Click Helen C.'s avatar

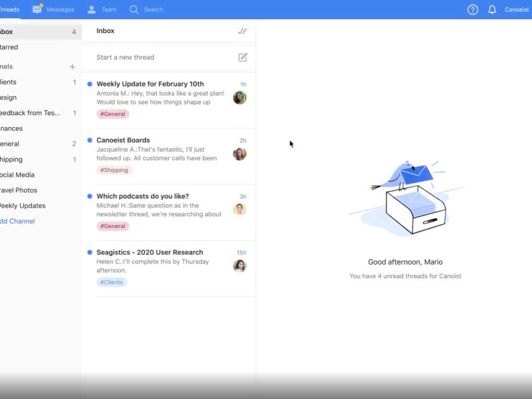pyautogui.click(x=239, y=266)
